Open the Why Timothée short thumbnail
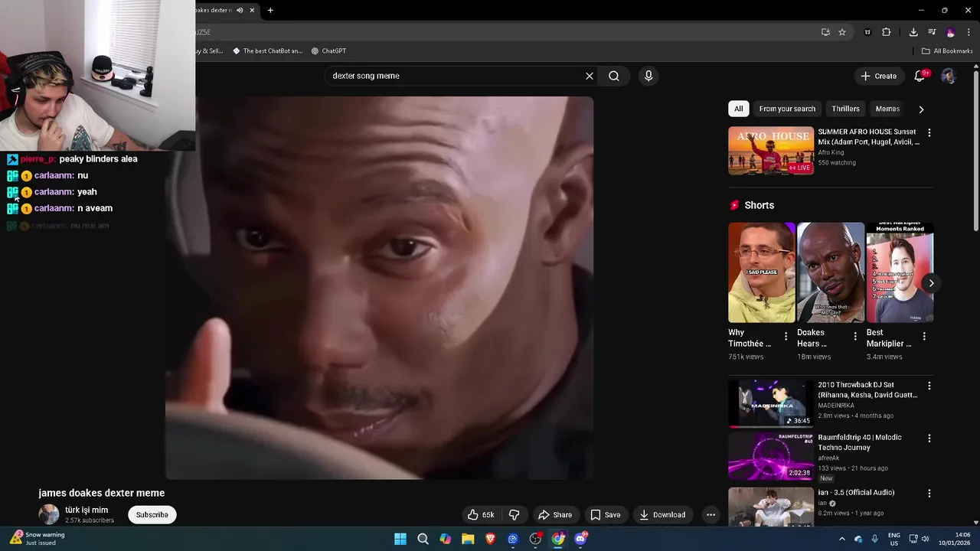 pos(761,272)
